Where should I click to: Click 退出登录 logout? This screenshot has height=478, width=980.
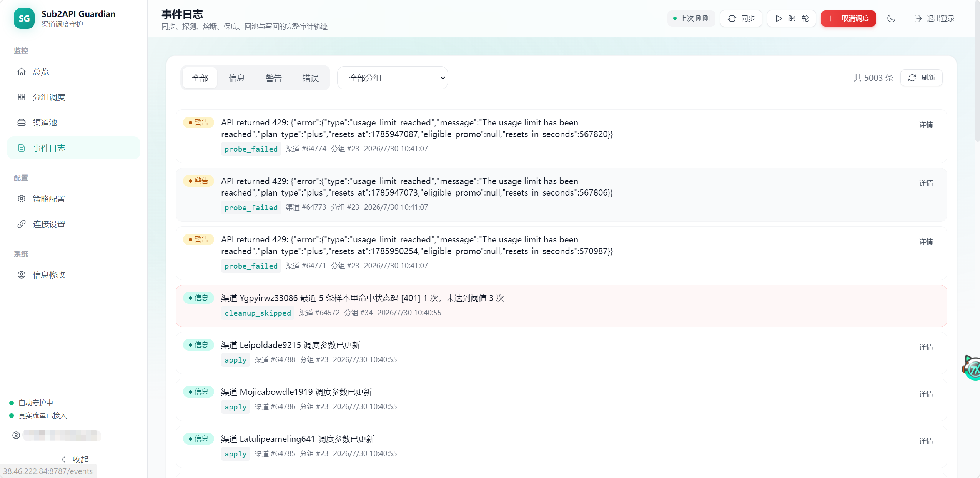935,18
